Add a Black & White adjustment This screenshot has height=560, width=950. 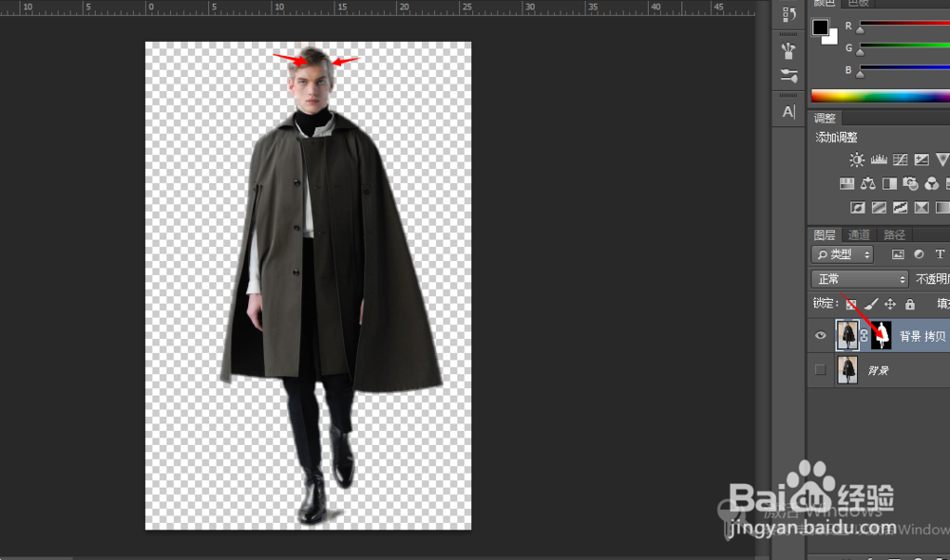point(889,183)
